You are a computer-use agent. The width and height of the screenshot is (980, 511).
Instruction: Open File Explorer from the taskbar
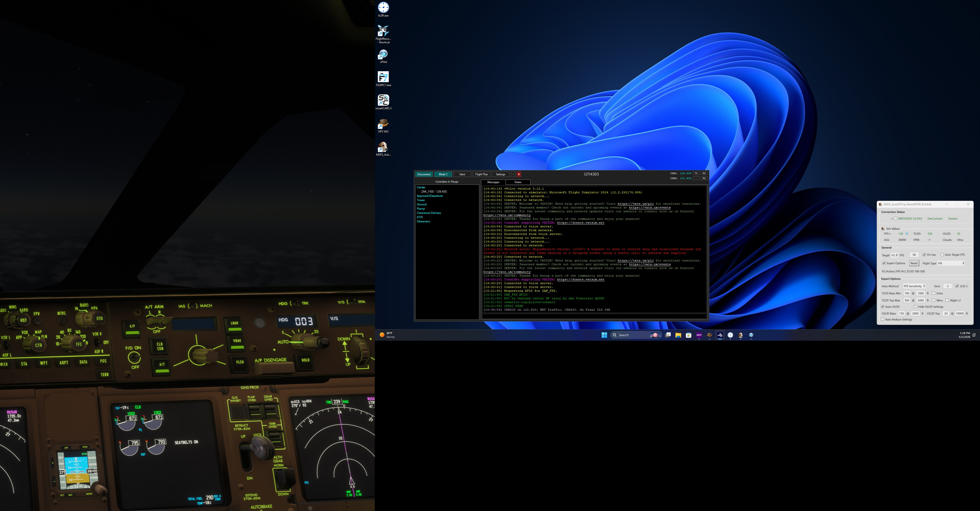678,335
